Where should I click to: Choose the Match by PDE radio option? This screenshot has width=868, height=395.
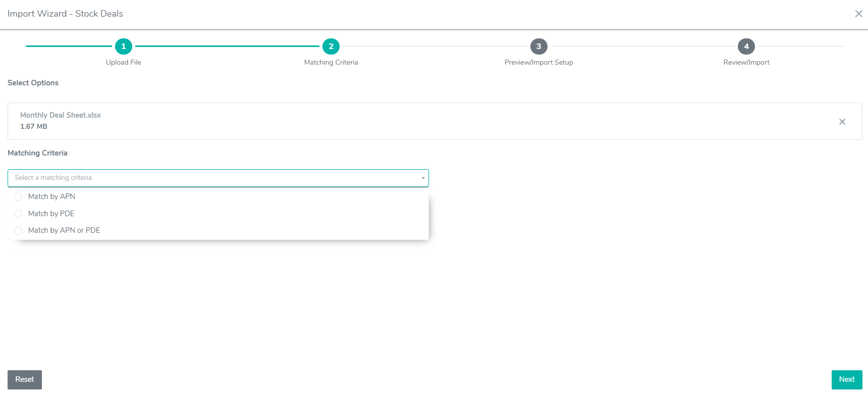point(19,214)
